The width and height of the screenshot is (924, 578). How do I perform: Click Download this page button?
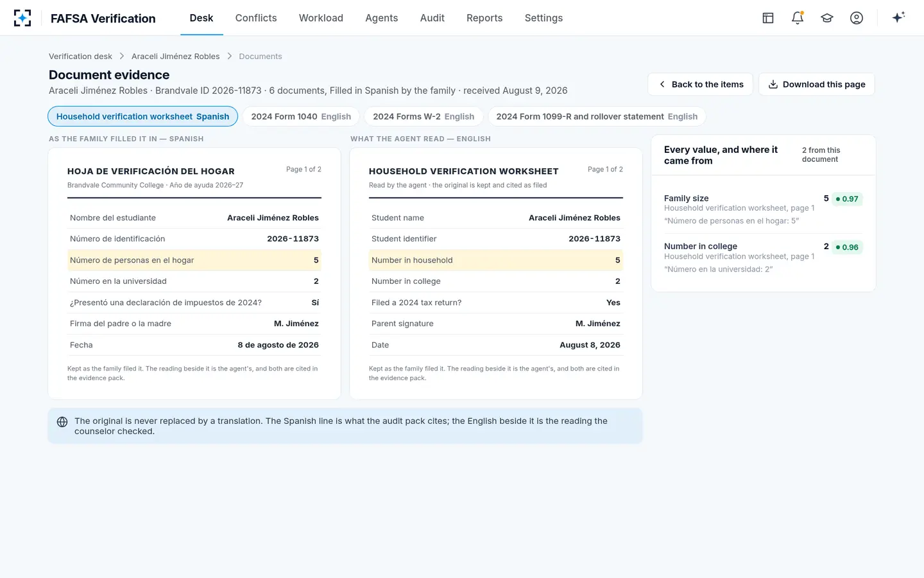(817, 84)
